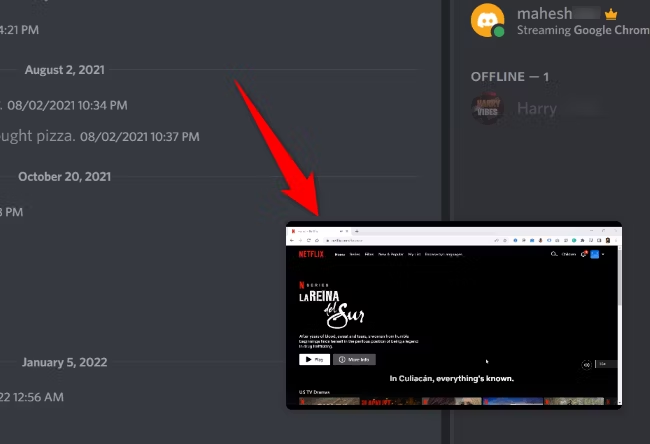Click the browser back arrow in preview

[292, 240]
